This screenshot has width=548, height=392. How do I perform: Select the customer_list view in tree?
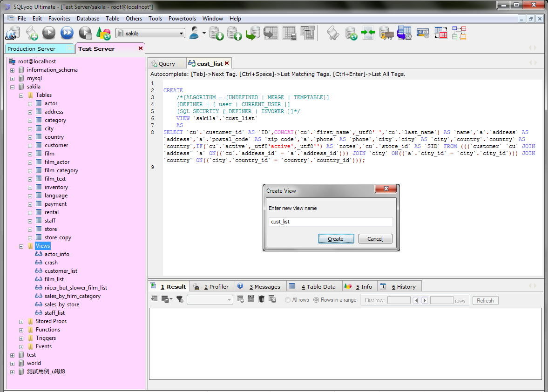click(x=61, y=271)
